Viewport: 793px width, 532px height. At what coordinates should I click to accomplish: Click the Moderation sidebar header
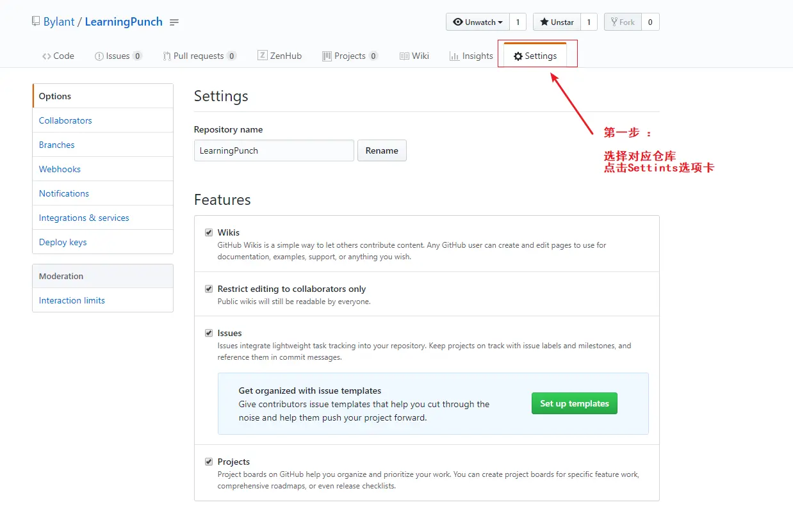[x=102, y=276]
